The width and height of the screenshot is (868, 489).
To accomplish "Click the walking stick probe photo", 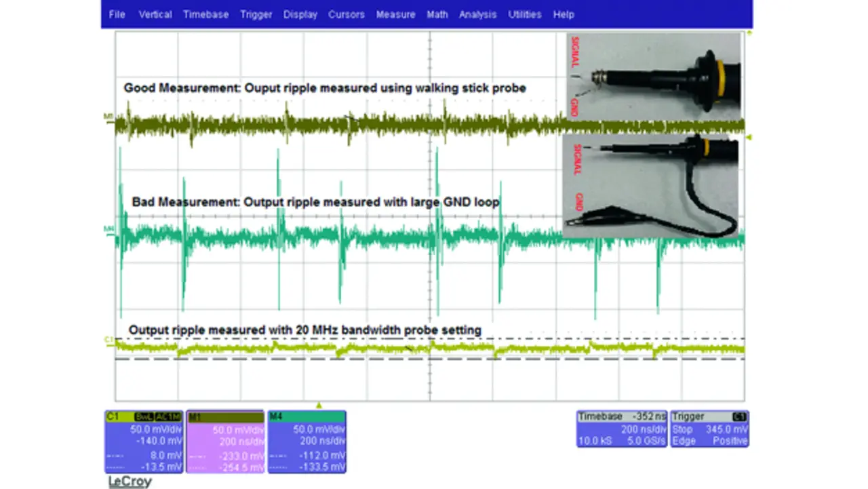I will [x=652, y=75].
